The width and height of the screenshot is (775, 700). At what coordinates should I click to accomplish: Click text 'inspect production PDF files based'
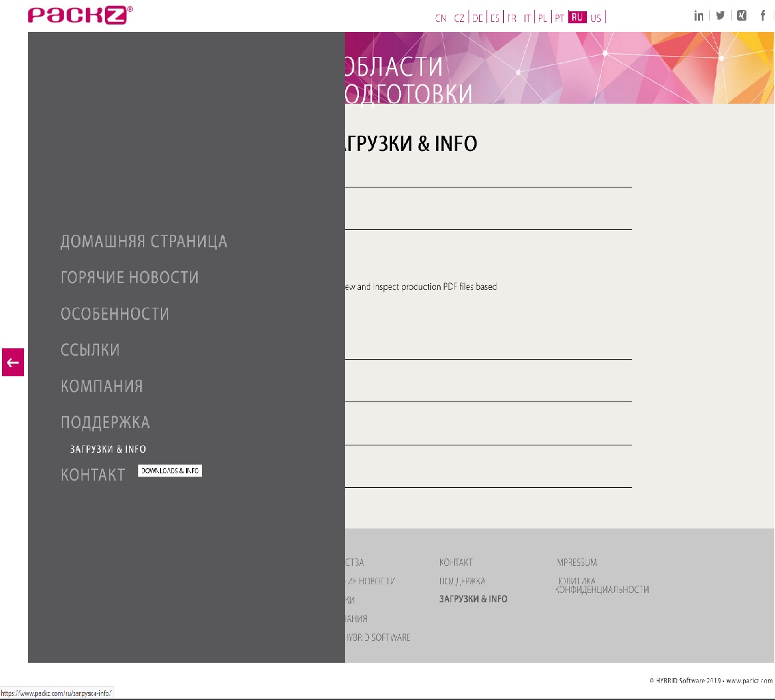[435, 287]
